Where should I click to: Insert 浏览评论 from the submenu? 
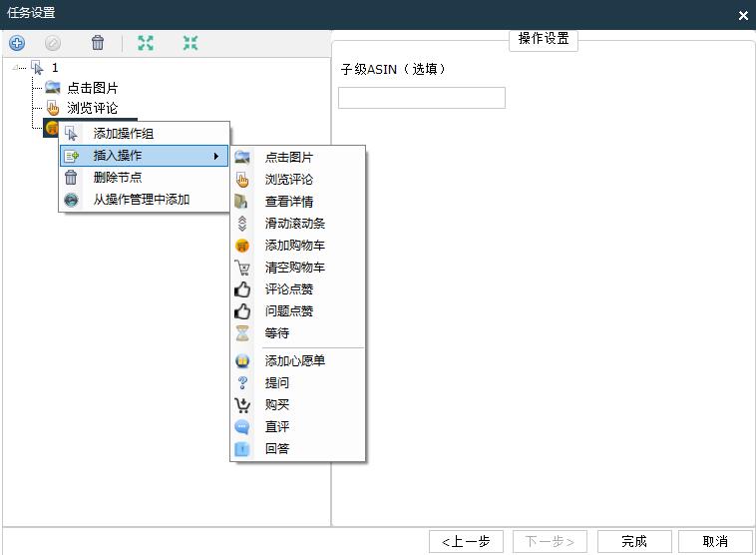coord(297,180)
